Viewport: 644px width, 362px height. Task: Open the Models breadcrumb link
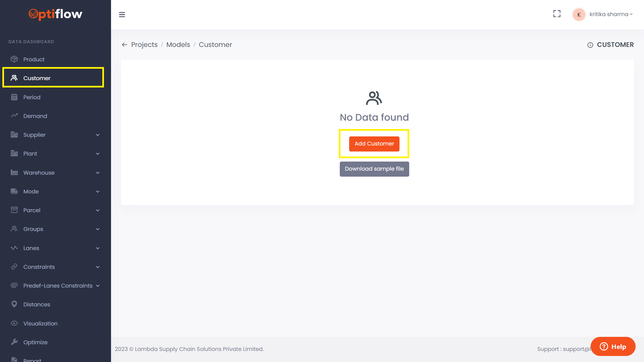pyautogui.click(x=178, y=44)
